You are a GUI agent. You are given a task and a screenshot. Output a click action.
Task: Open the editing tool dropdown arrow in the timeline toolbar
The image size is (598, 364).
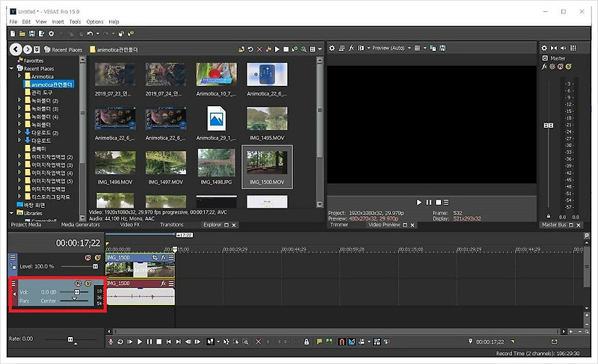[218, 342]
